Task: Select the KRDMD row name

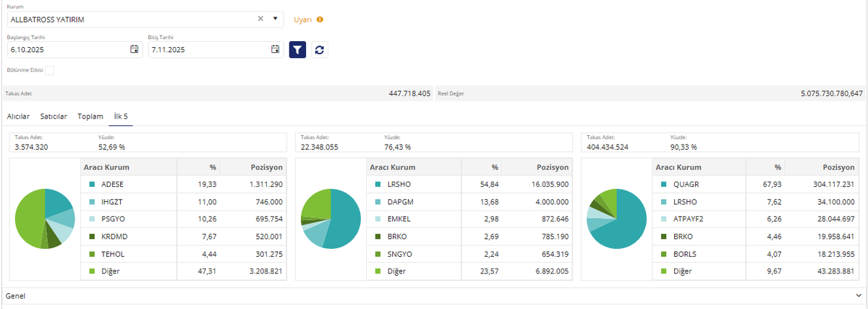Action: [x=114, y=236]
